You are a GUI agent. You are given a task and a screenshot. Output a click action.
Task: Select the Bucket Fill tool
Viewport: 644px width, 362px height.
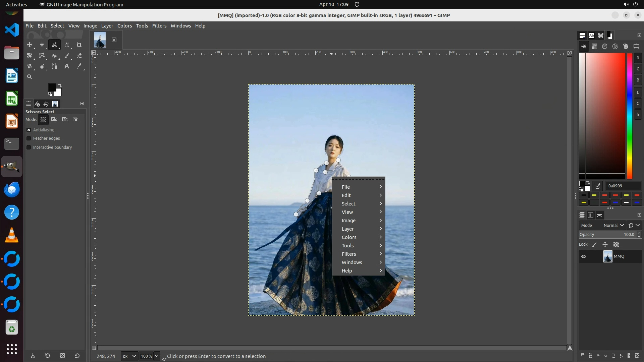click(x=54, y=56)
